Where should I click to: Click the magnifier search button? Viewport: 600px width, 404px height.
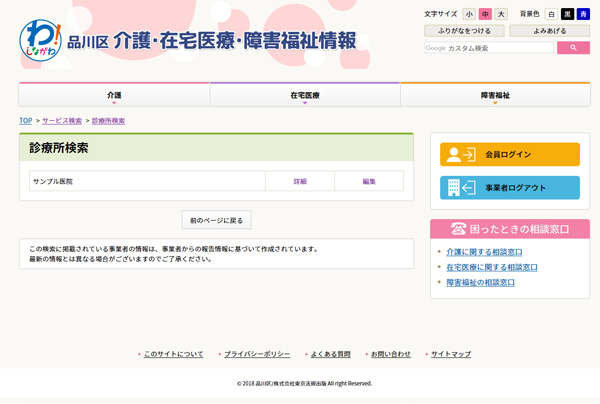click(x=573, y=48)
